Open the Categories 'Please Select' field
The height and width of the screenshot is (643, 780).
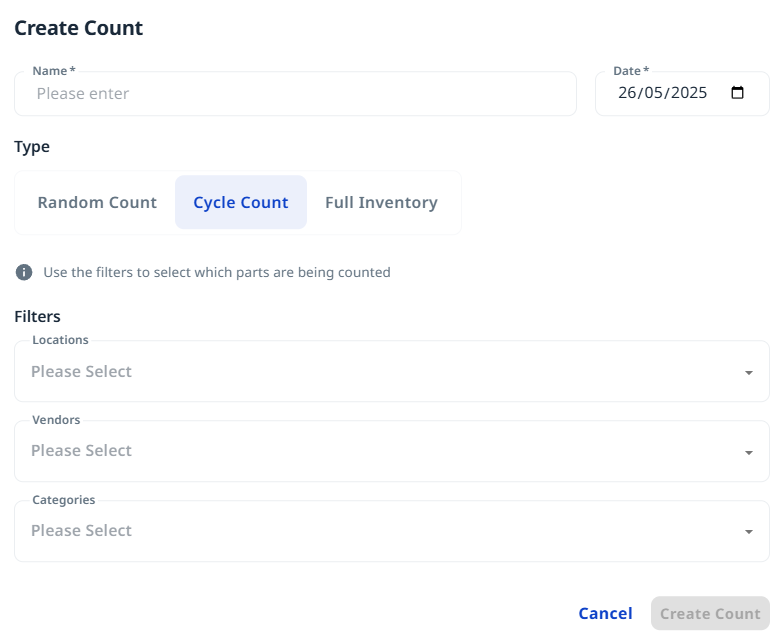pos(380,531)
